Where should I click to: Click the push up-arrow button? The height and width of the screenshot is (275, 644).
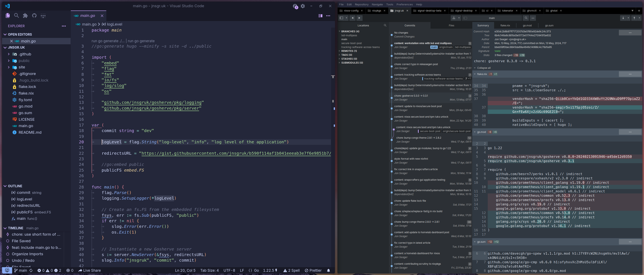tap(634, 18)
